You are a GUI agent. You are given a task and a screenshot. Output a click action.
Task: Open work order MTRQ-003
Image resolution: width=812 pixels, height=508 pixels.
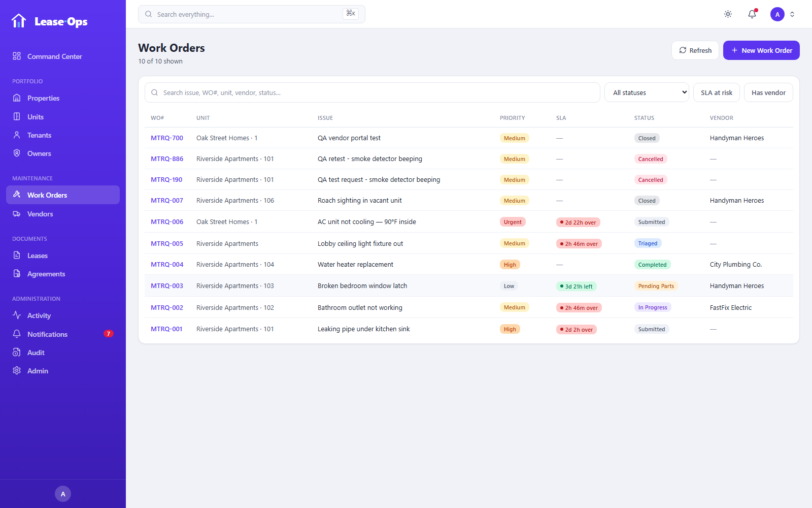coord(167,285)
